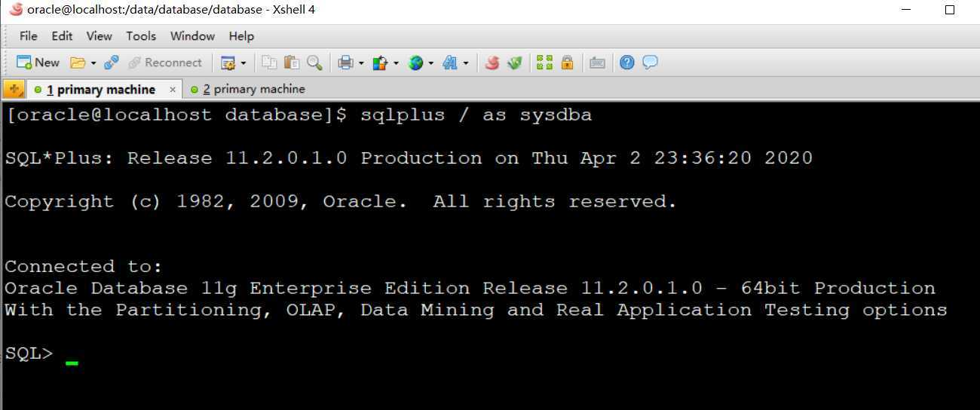
Task: Open the View menu
Action: pyautogui.click(x=99, y=35)
